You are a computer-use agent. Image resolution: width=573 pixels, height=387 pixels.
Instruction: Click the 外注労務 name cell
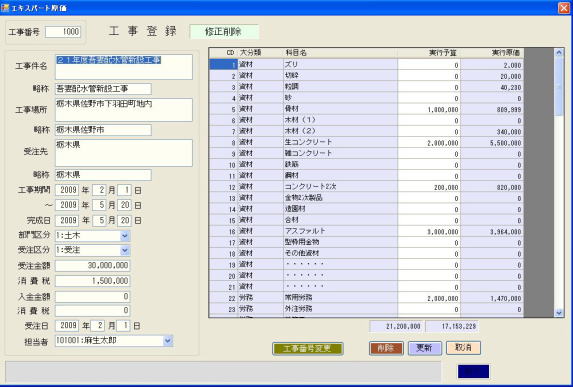[340, 309]
